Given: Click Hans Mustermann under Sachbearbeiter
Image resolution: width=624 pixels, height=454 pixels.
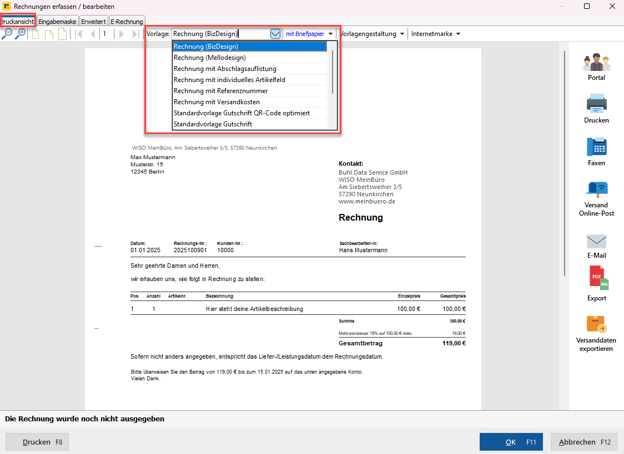Looking at the screenshot, I should point(363,250).
